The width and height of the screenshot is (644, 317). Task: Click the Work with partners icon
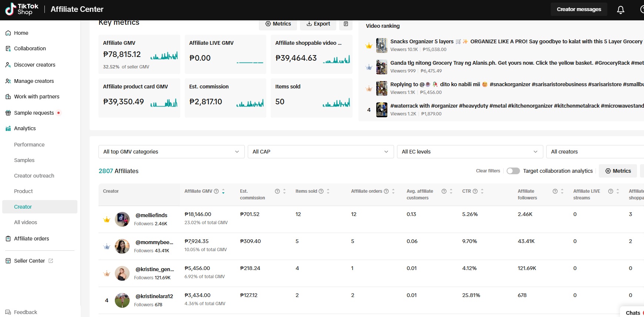click(x=8, y=97)
